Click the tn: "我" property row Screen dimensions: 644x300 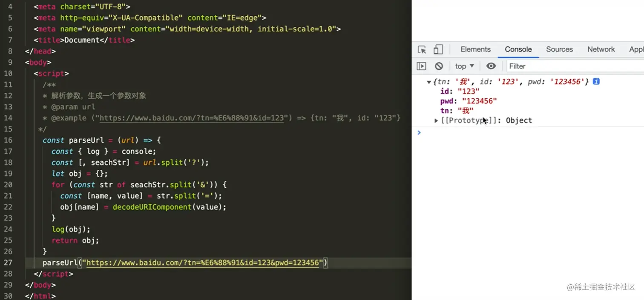457,111
